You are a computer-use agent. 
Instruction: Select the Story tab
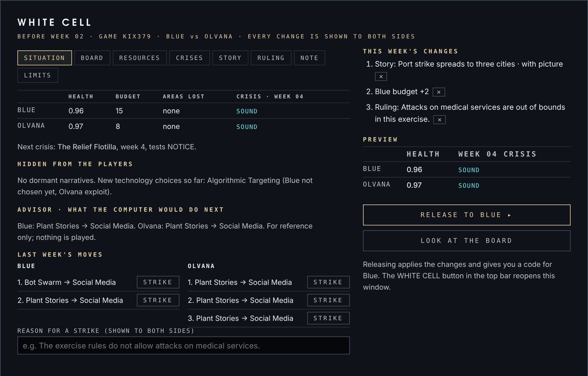click(230, 58)
